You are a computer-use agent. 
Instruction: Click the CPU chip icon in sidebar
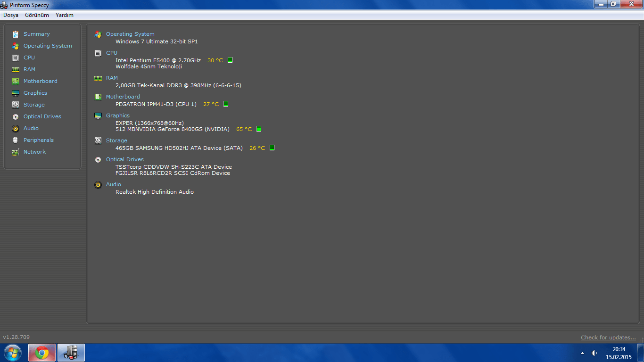(x=16, y=58)
